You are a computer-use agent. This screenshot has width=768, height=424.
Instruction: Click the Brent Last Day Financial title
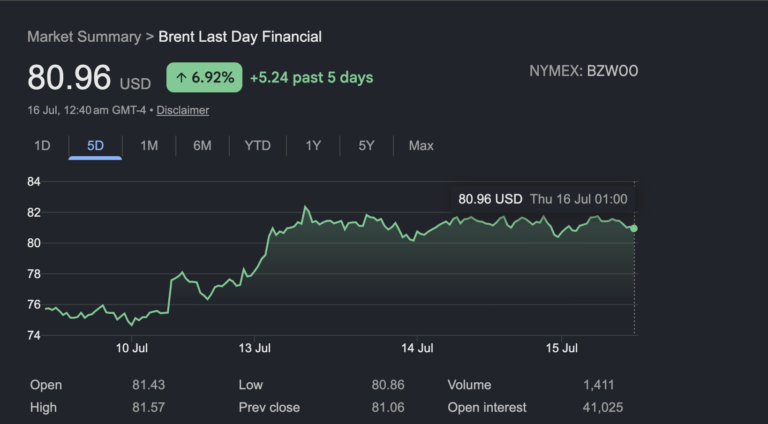coord(240,37)
